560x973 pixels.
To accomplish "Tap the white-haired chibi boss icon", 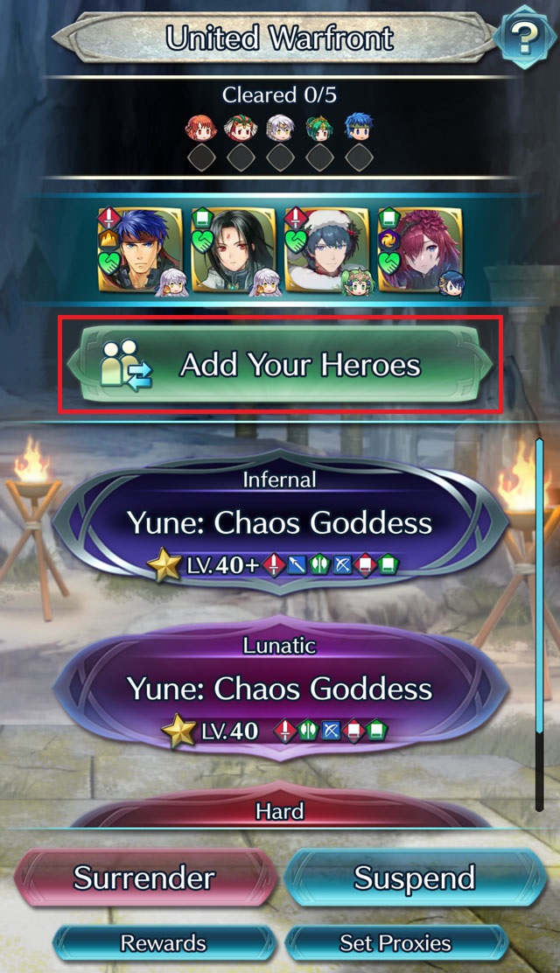I will click(x=280, y=129).
